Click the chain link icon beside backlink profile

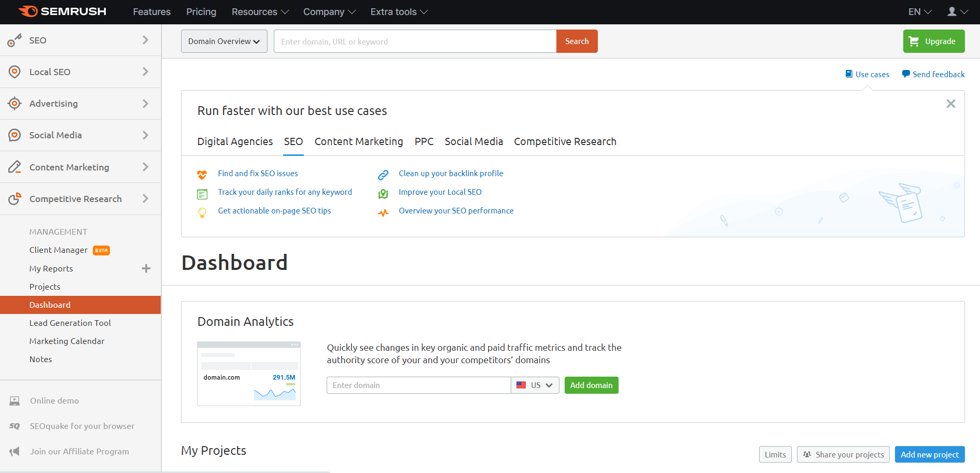[383, 175]
